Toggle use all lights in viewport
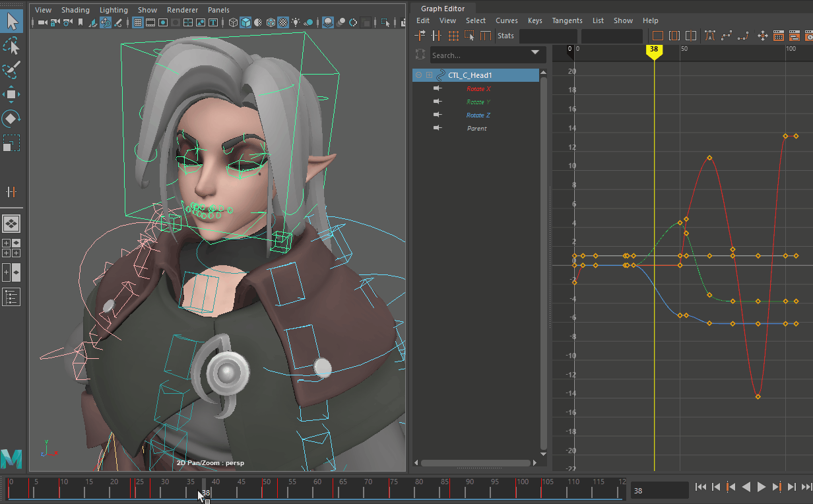813x504 pixels. coord(296,22)
